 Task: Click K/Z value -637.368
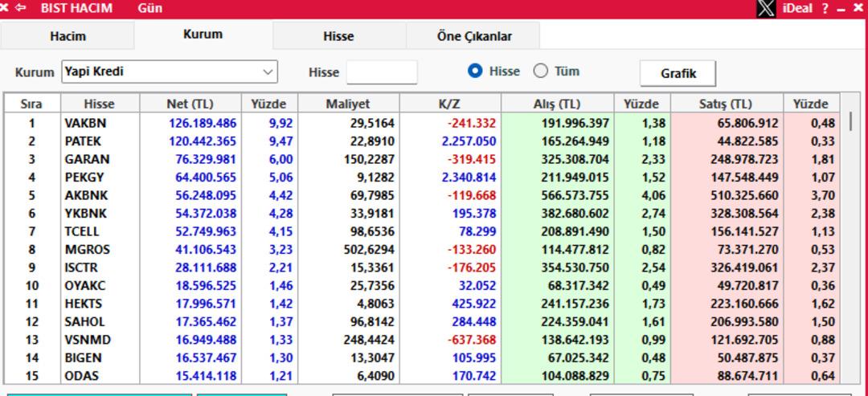472,340
